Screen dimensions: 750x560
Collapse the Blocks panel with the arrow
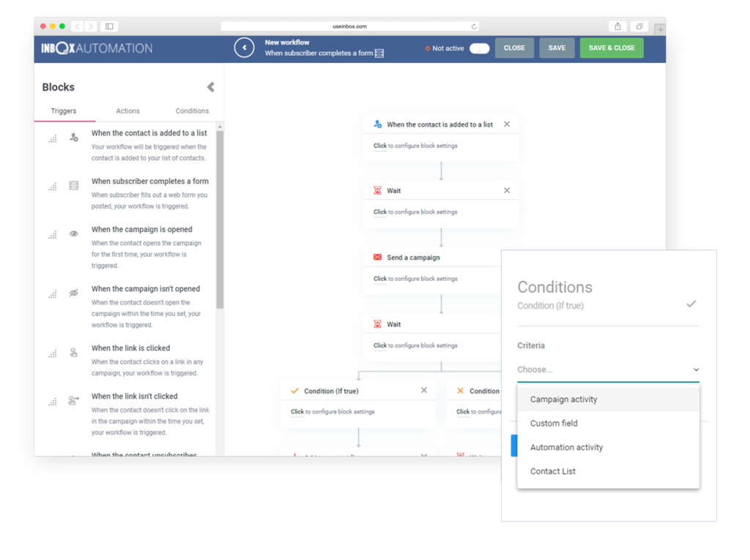[x=210, y=87]
